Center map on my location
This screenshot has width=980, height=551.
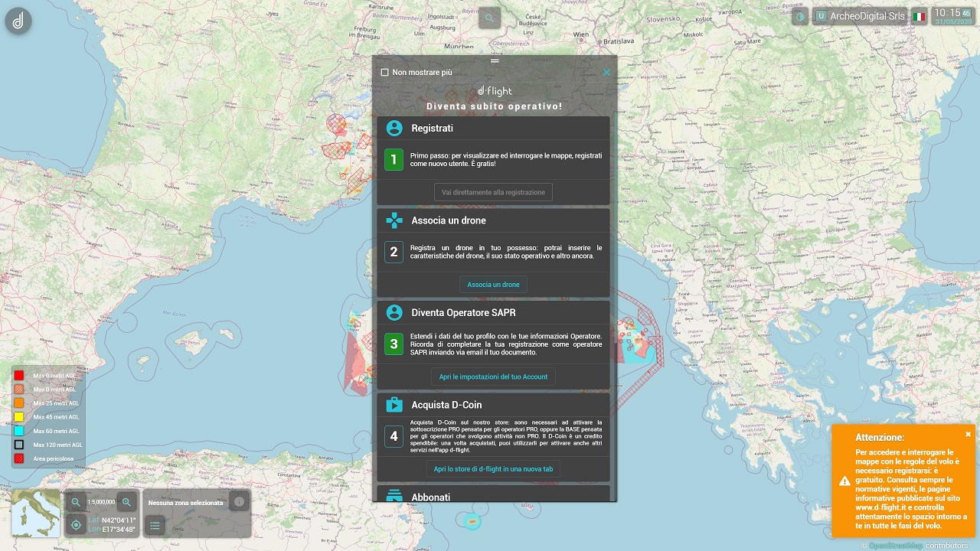pos(76,525)
